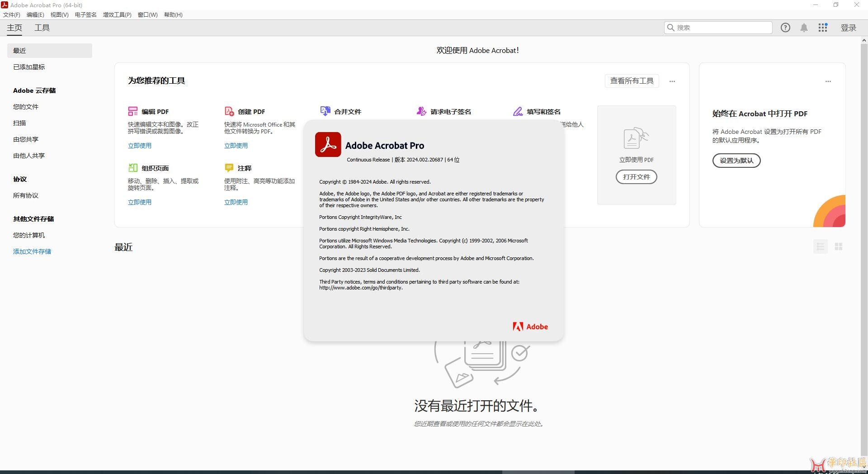Screen dimensions: 868x474
Task: Click the vertical scrollbar up arrow
Action: point(864,40)
